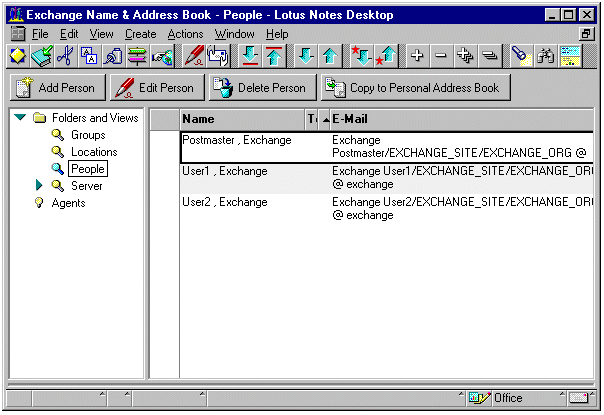Select the Agents item
Screen dimensions: 604x415
[68, 203]
